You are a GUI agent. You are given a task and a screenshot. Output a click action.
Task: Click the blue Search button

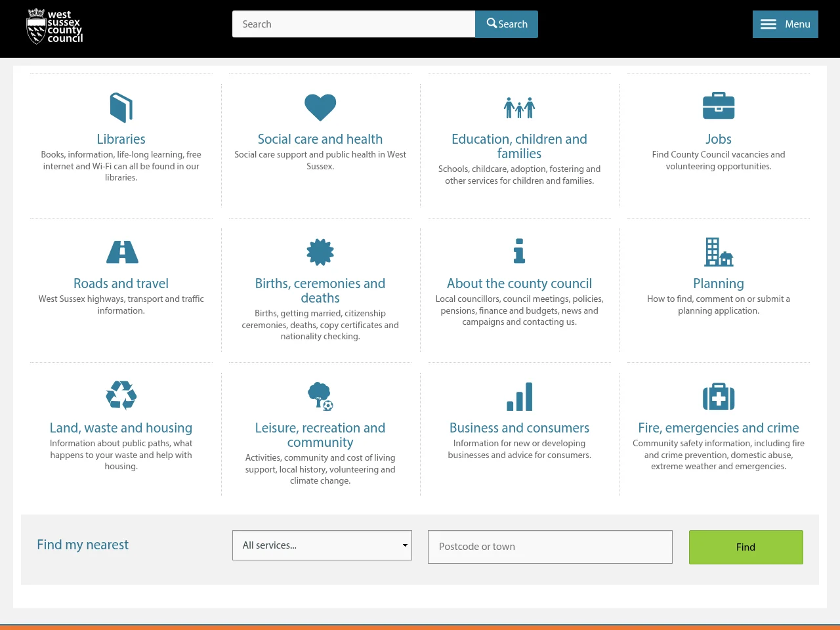pyautogui.click(x=507, y=24)
